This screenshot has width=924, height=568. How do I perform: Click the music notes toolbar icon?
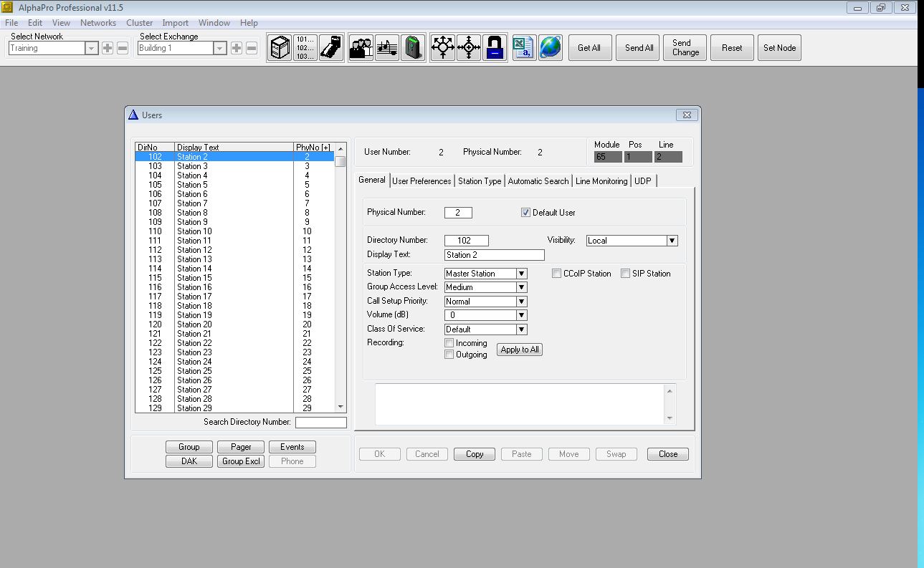click(x=387, y=48)
